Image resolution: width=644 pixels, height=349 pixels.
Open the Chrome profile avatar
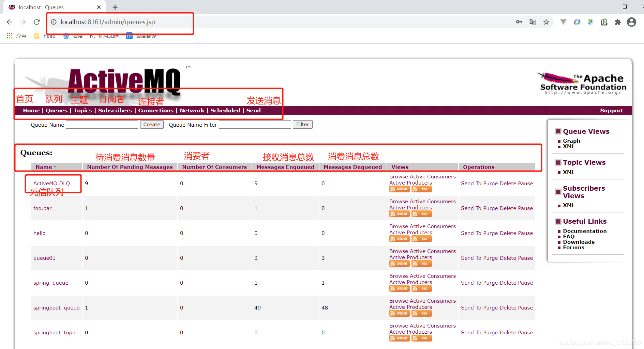(x=631, y=22)
